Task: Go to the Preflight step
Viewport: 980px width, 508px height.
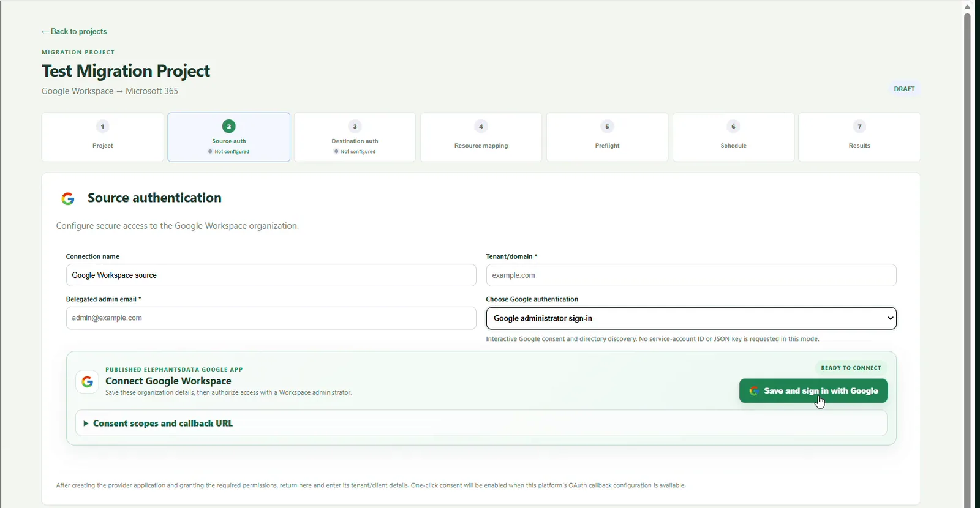Action: coord(608,137)
